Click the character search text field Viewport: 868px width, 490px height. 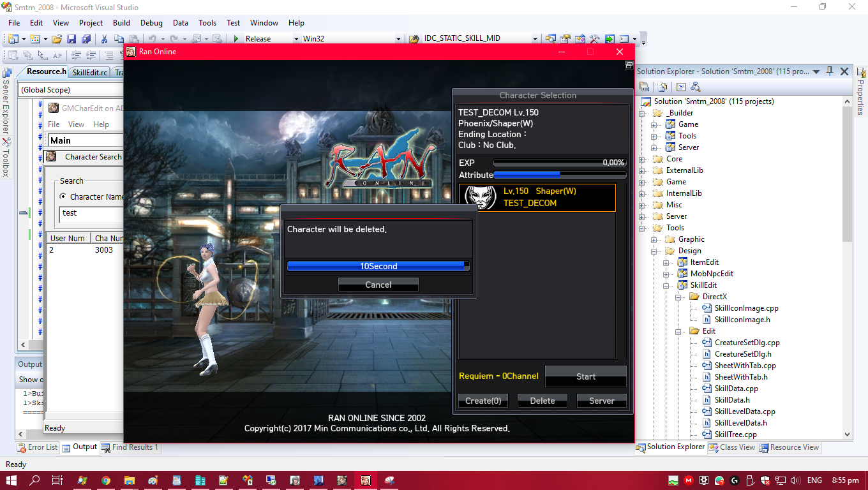[x=91, y=214]
